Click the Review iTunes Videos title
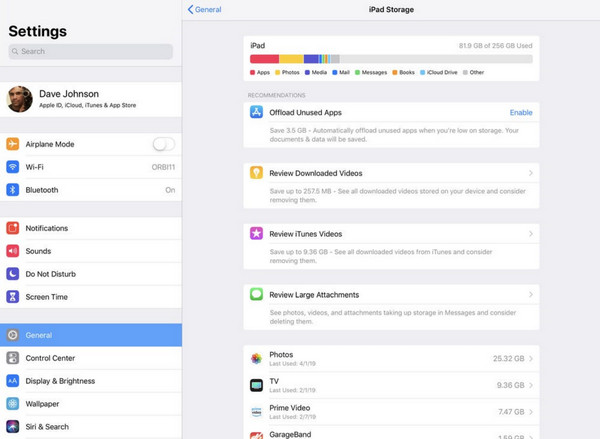Screen dimensions: 600x439 306,234
